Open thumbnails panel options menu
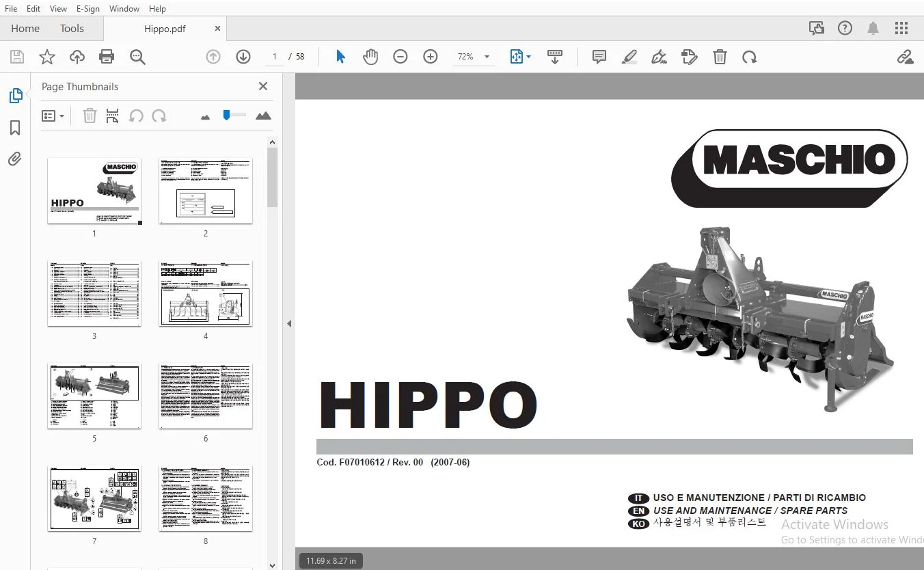The height and width of the screenshot is (570, 924). pos(53,116)
